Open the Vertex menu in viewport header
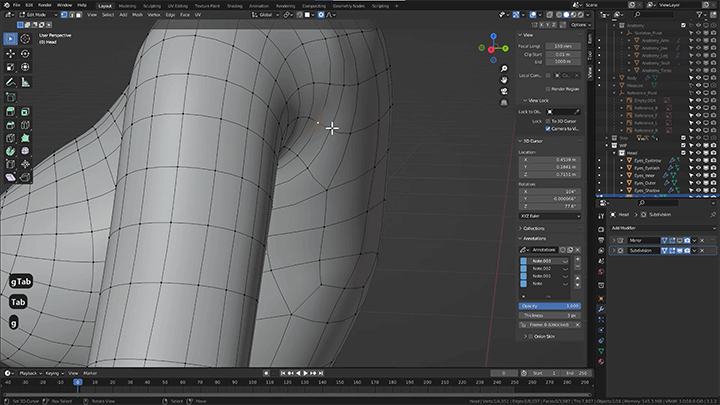Viewport: 720px width, 405px height. (x=154, y=15)
